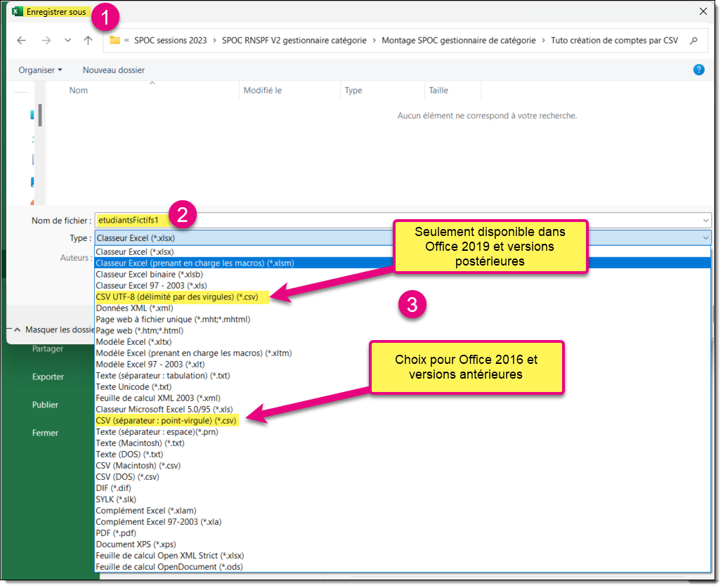Close the Enregistrer sous dialog
Screen dimensions: 723x588
703,11
